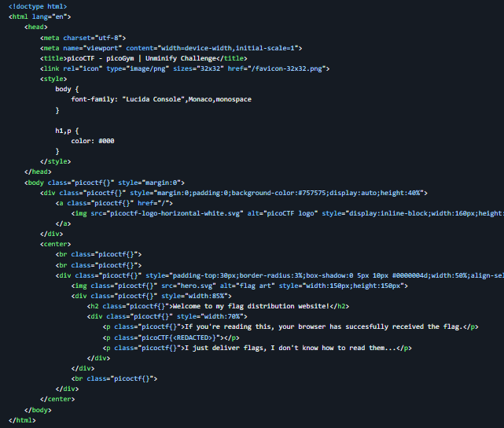The width and height of the screenshot is (504, 428).
Task: Click the h1,p { CSS selector
Action: [x=67, y=131]
